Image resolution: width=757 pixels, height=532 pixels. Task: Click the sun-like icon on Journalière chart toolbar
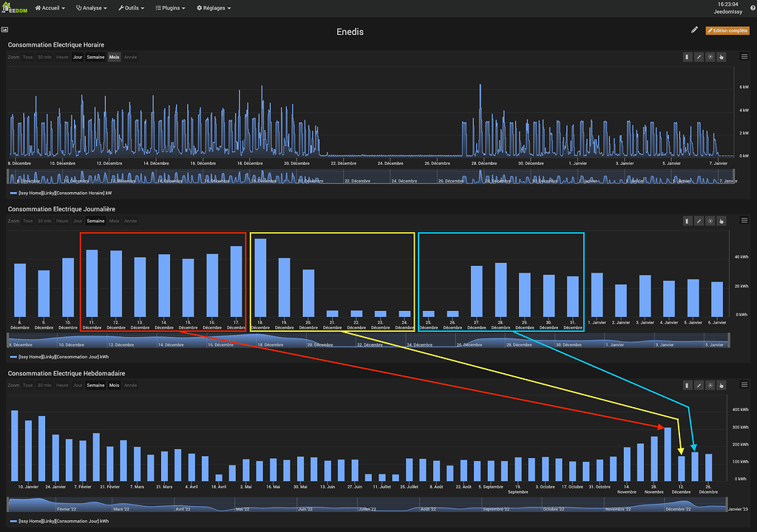tap(710, 220)
